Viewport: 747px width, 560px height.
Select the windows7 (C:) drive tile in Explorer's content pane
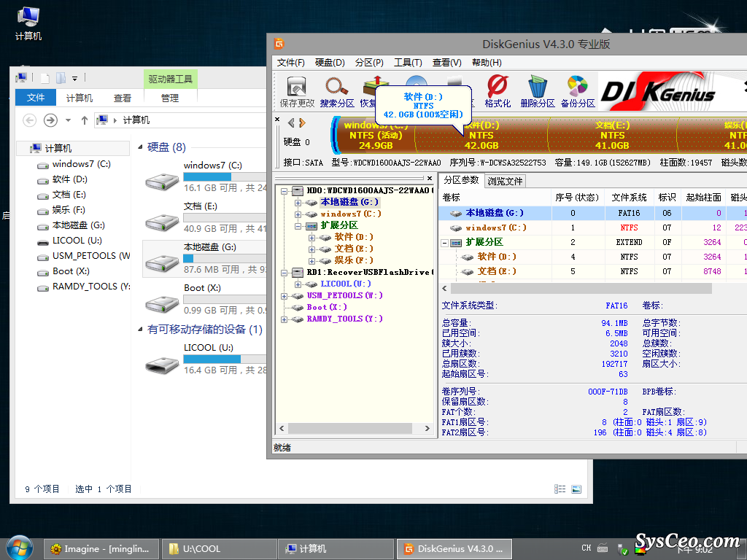click(205, 176)
